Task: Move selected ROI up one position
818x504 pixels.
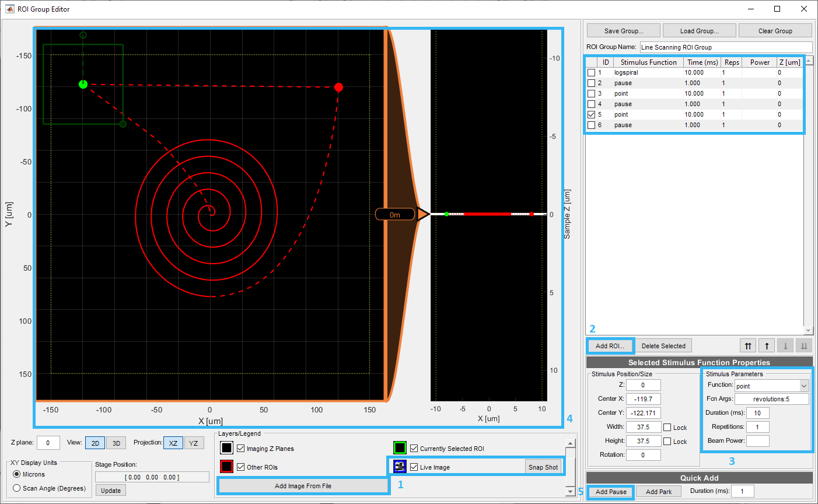Action: [x=767, y=346]
